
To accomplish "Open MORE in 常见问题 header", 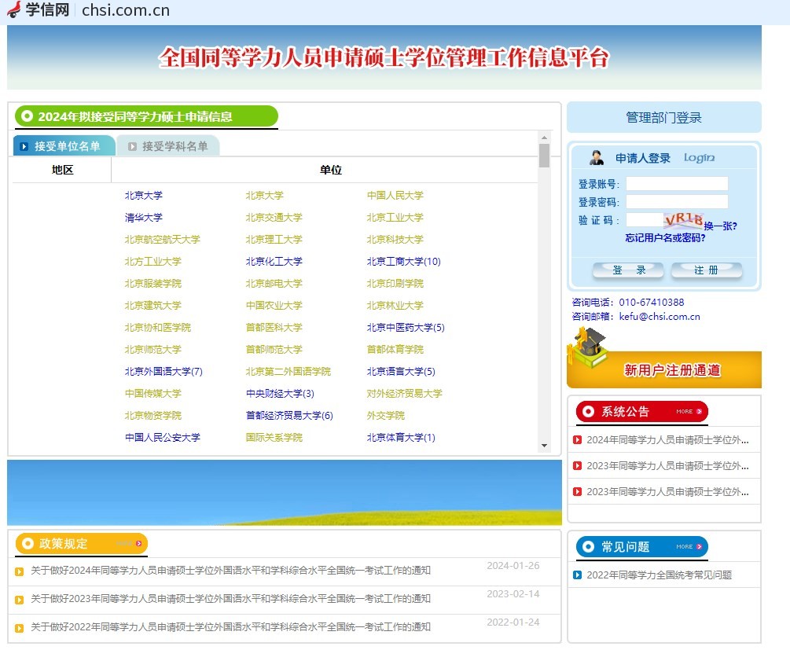I will click(689, 546).
